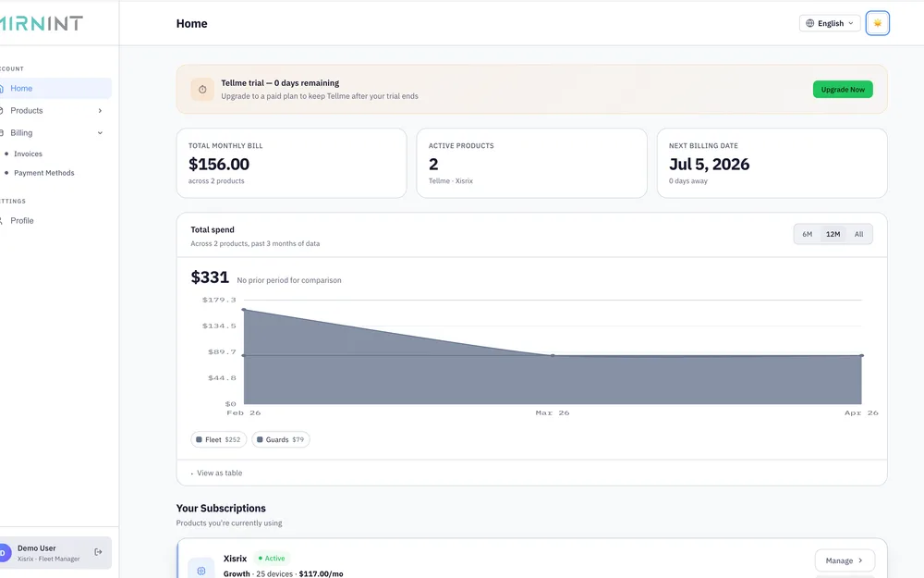Open the English language dropdown
924x578 pixels.
pyautogui.click(x=830, y=24)
